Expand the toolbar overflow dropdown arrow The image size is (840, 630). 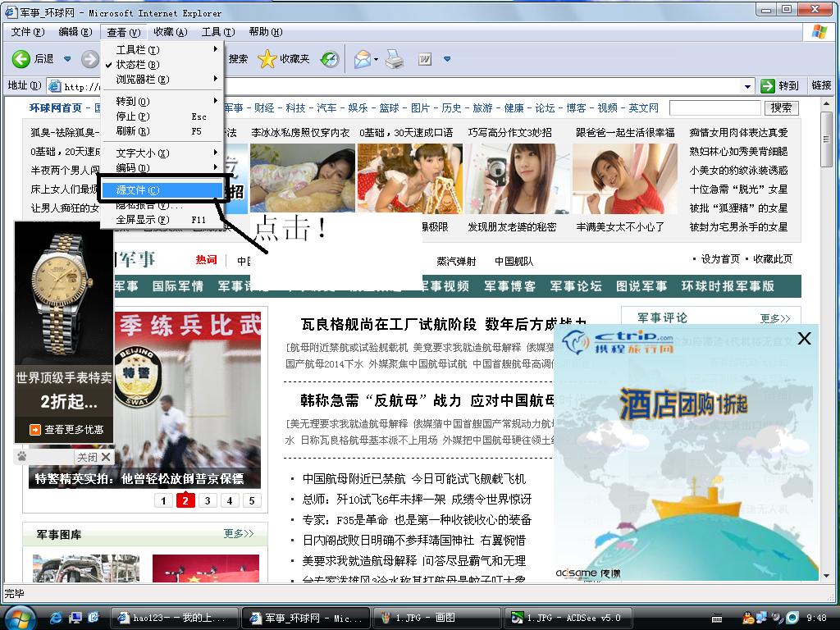(x=447, y=59)
